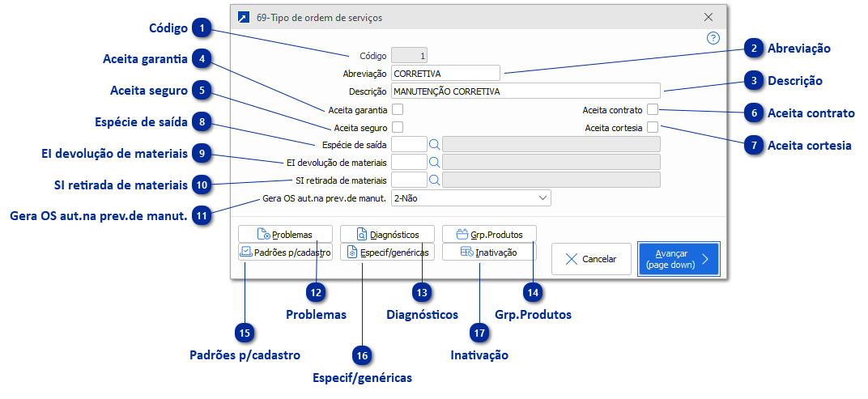Click search icon next to Espécie de saída

point(434,144)
